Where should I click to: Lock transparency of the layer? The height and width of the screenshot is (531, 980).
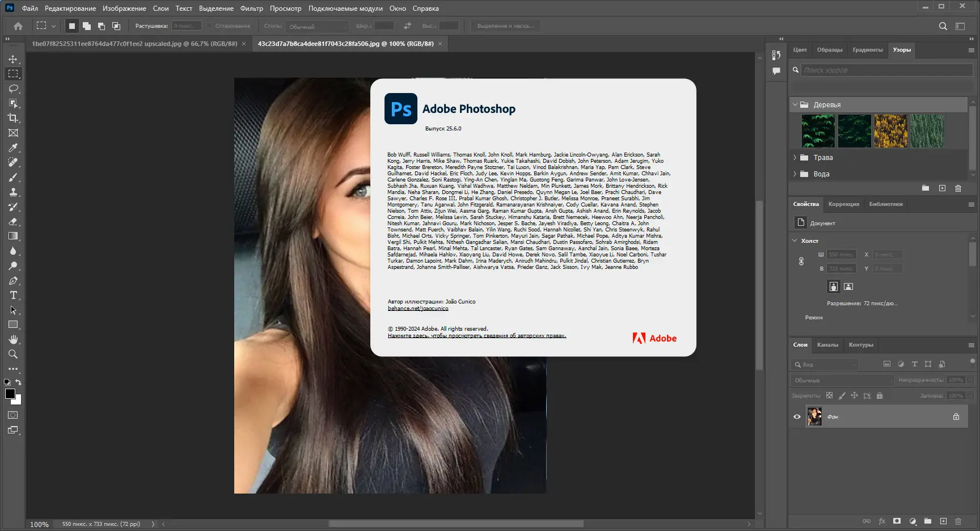pyautogui.click(x=830, y=395)
